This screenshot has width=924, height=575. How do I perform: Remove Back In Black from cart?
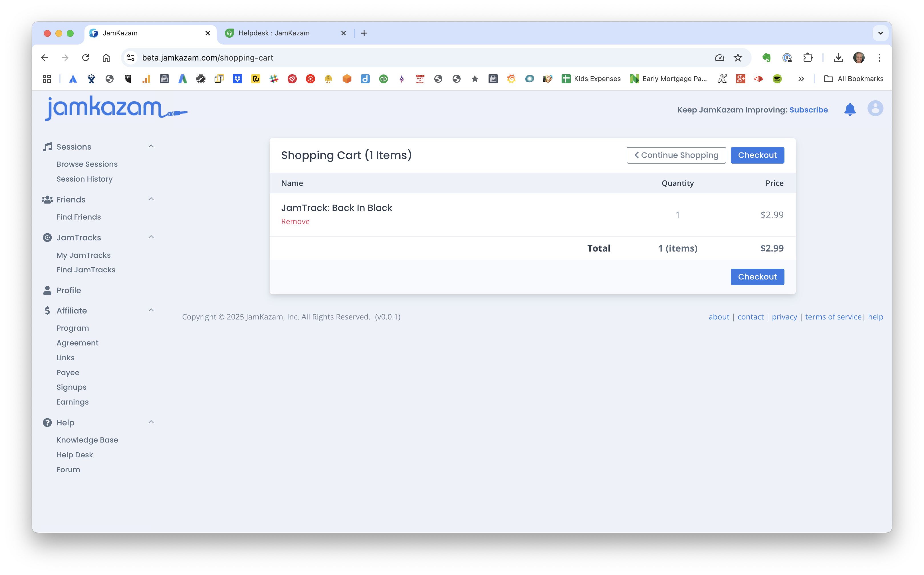(295, 221)
